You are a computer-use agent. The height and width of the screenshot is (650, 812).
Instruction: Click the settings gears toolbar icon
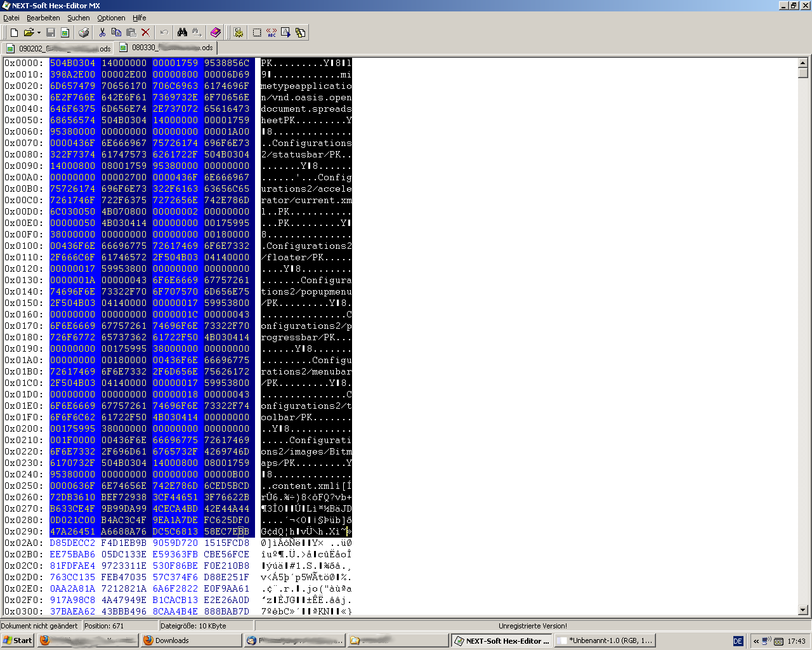pyautogui.click(x=239, y=32)
